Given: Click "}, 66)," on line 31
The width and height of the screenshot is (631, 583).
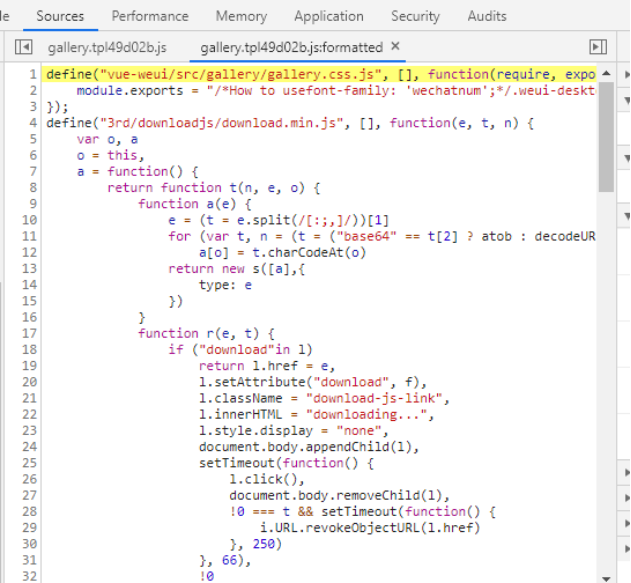Looking at the screenshot, I should pyautogui.click(x=225, y=560).
